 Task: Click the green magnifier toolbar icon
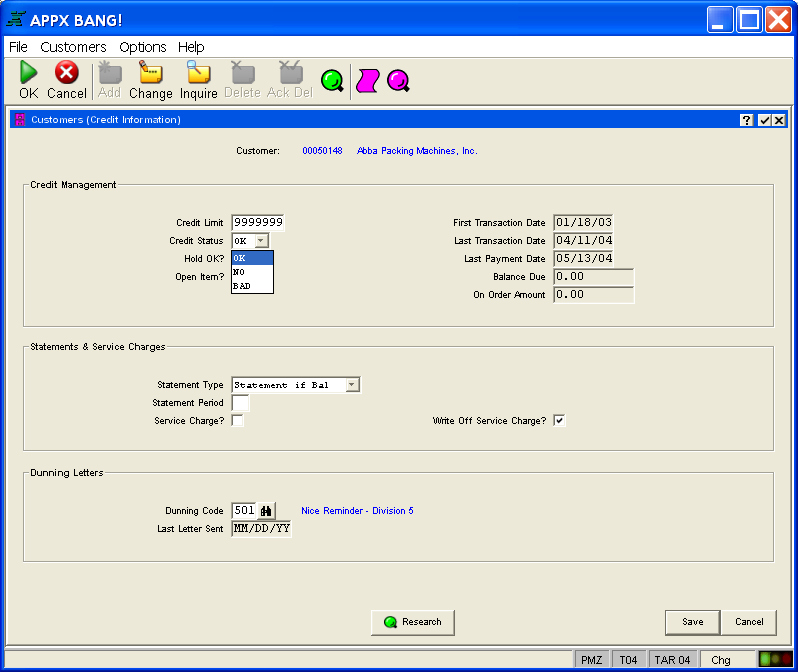point(333,80)
